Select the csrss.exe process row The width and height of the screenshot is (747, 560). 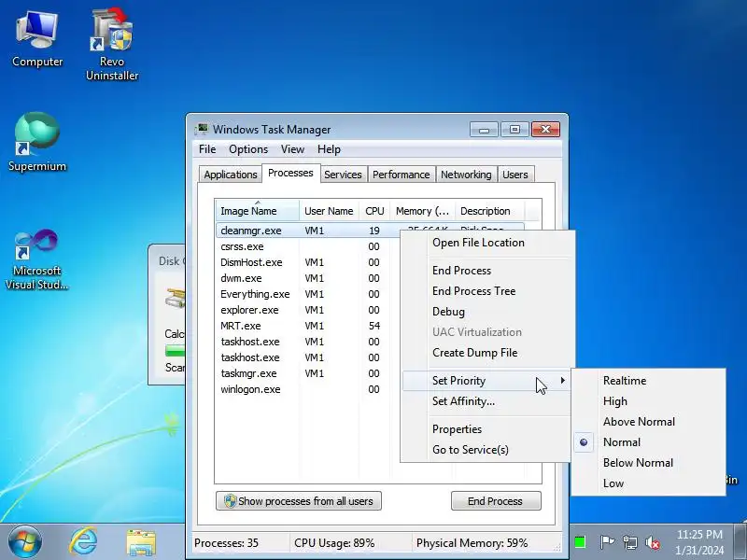[x=307, y=246]
